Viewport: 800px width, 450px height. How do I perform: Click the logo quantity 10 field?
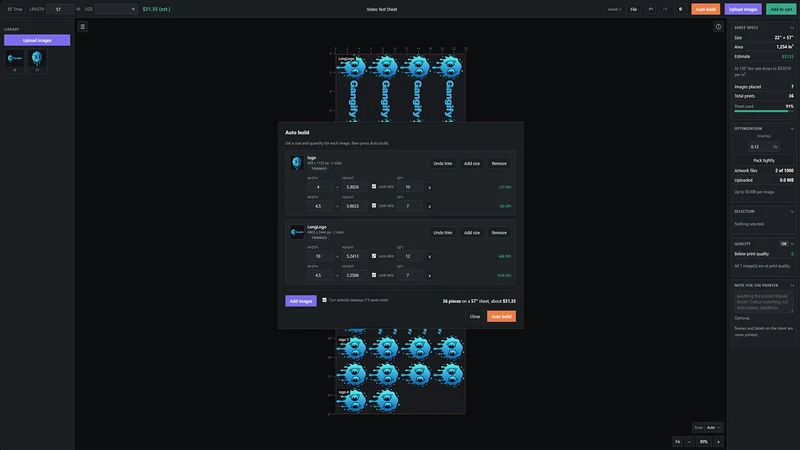pos(410,187)
